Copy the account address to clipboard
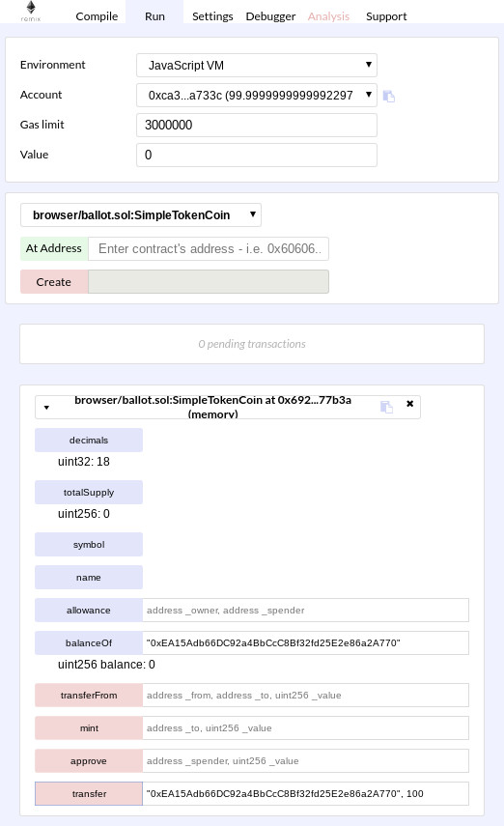 (x=389, y=96)
